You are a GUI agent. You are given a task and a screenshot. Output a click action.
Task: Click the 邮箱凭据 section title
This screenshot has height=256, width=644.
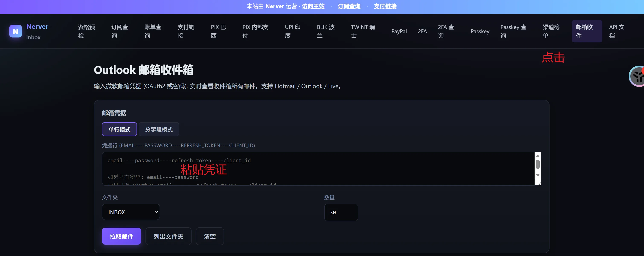[114, 113]
